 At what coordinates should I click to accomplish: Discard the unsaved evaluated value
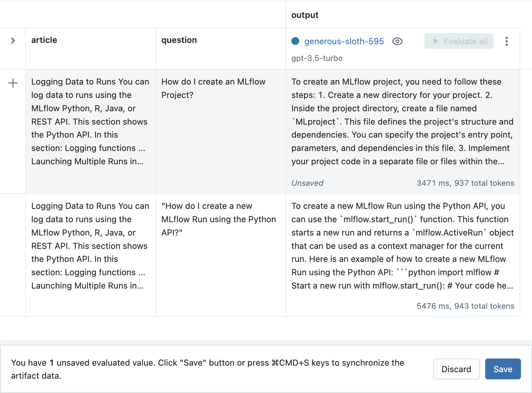(x=456, y=369)
